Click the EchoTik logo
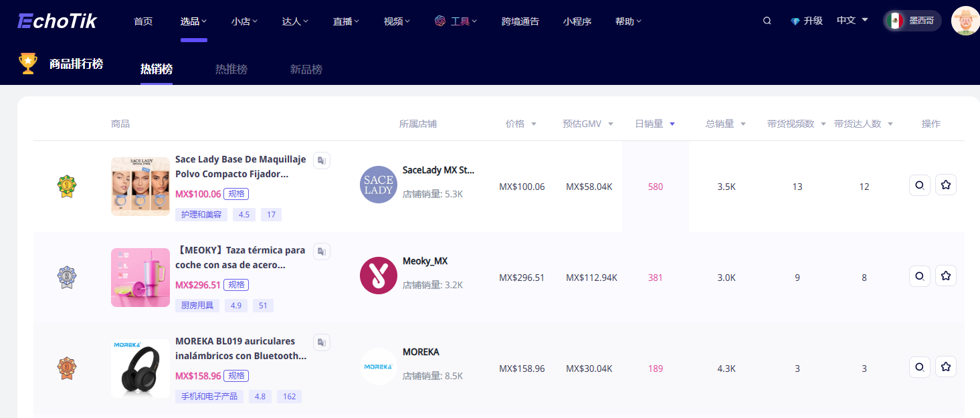This screenshot has width=980, height=418. pos(58,21)
